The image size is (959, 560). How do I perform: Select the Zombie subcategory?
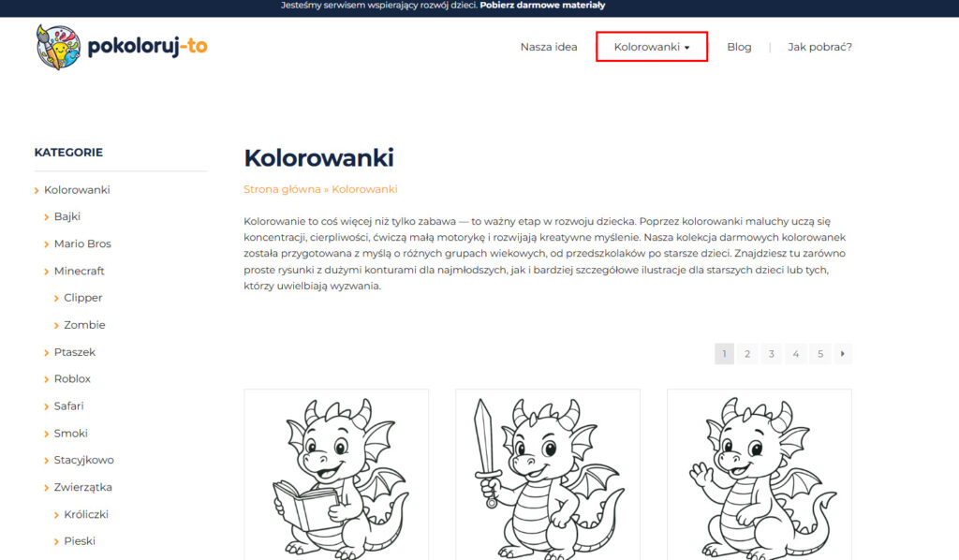(84, 325)
